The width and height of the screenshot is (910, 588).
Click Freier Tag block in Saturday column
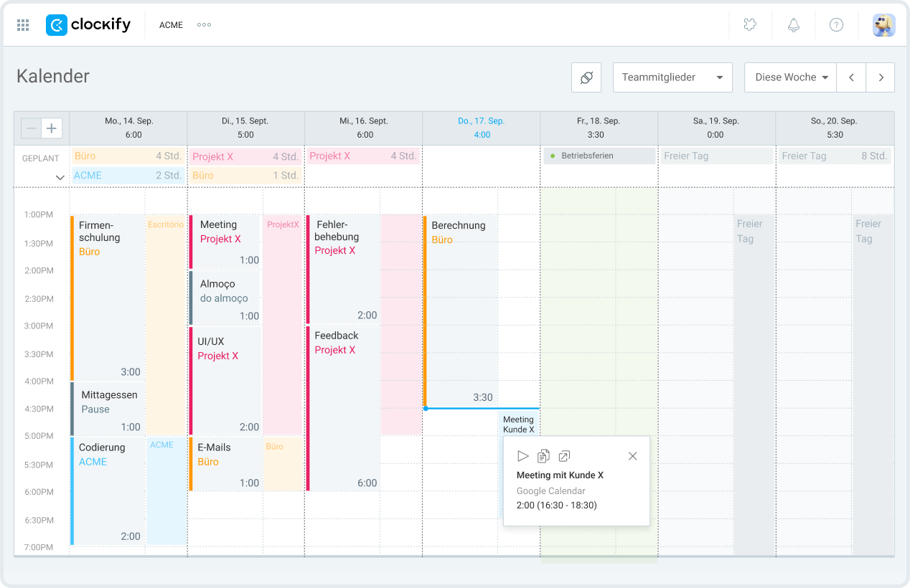click(x=754, y=384)
